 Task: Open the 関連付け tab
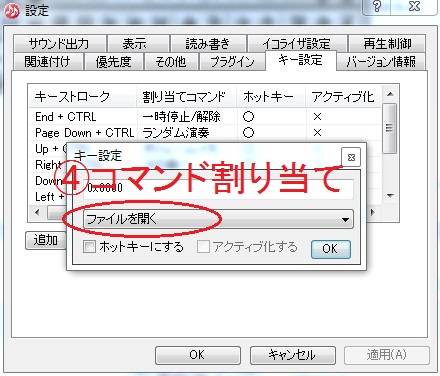tap(48, 62)
